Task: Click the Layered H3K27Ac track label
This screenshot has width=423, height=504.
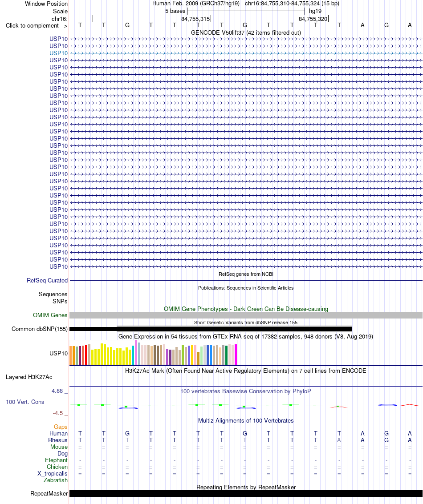Action: [x=29, y=377]
